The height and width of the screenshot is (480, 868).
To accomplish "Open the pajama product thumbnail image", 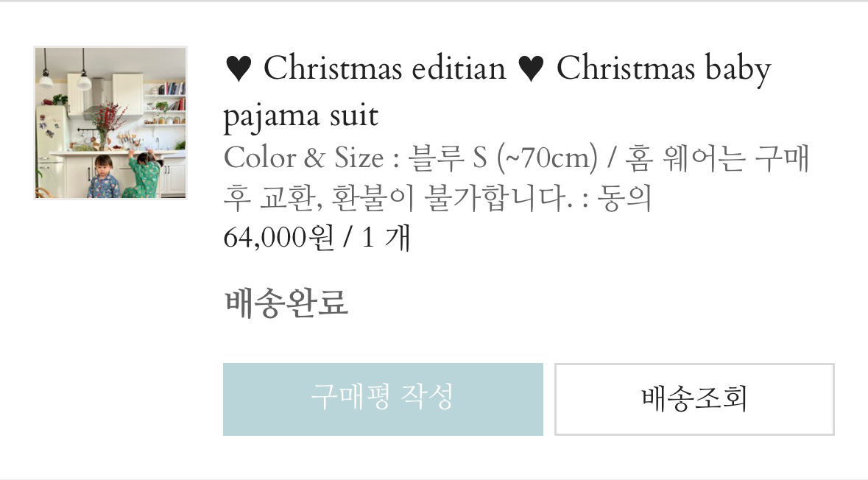I will click(110, 123).
